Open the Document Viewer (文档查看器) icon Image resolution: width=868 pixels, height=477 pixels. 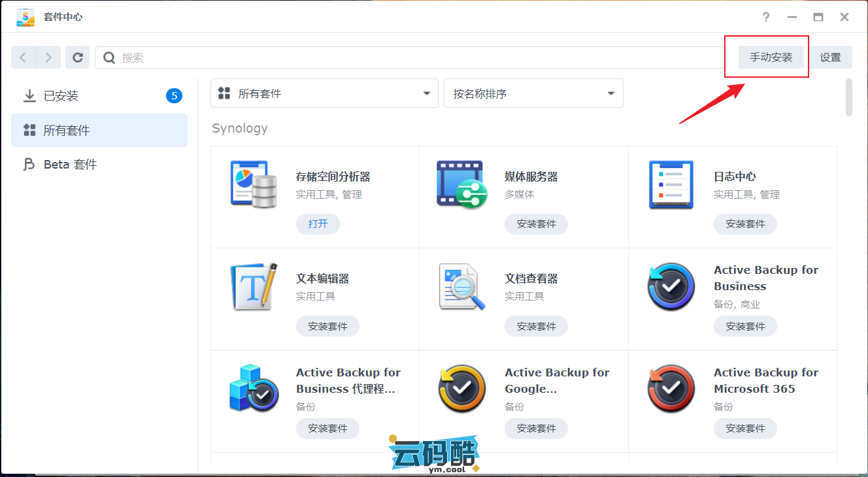[x=461, y=287]
